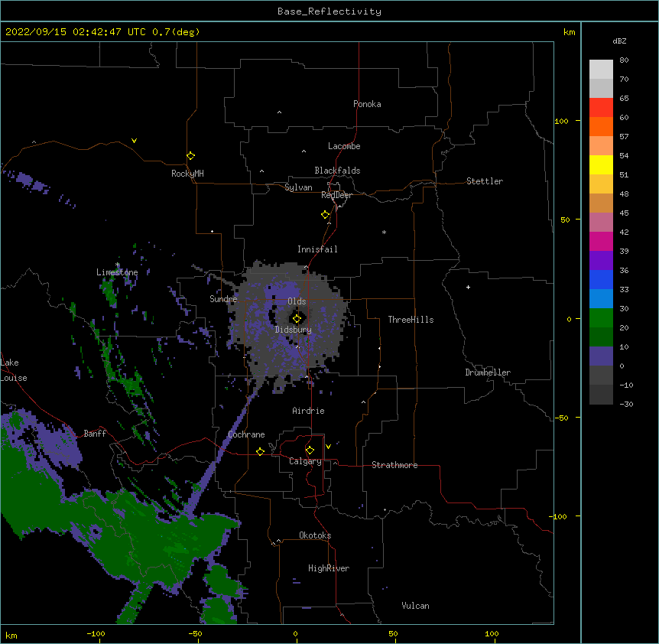The width and height of the screenshot is (659, 644).
Task: Select the yellow diamond marker south of RedDeer
Action: (325, 215)
